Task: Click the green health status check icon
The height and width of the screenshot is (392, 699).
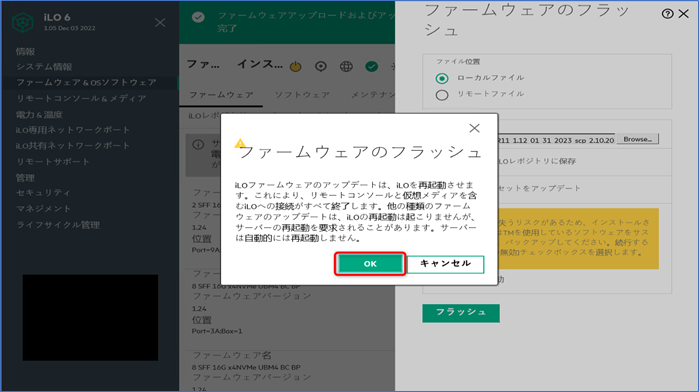Action: (371, 66)
